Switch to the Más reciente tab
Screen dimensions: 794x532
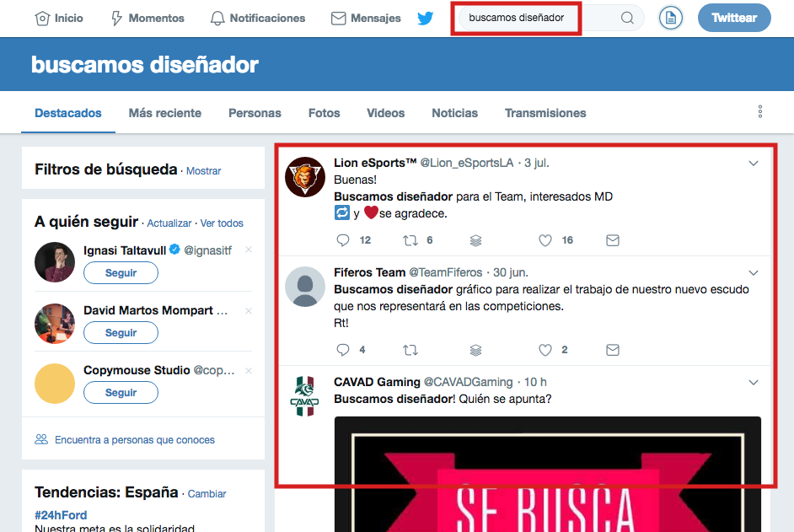[165, 113]
